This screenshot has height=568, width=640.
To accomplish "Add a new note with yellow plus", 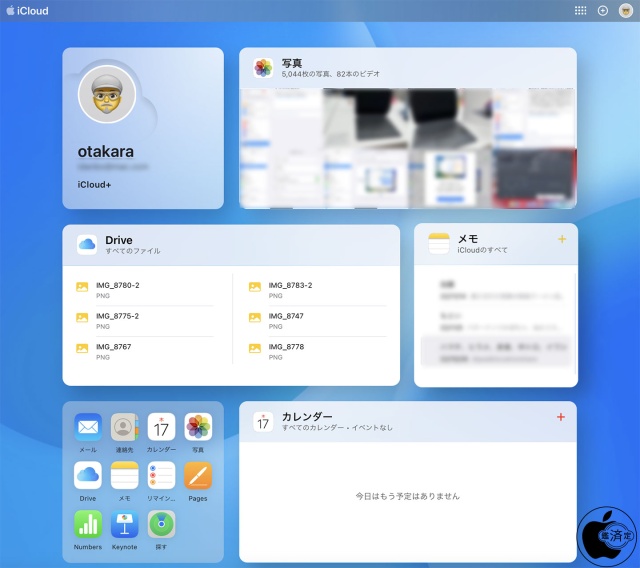I will pyautogui.click(x=562, y=239).
